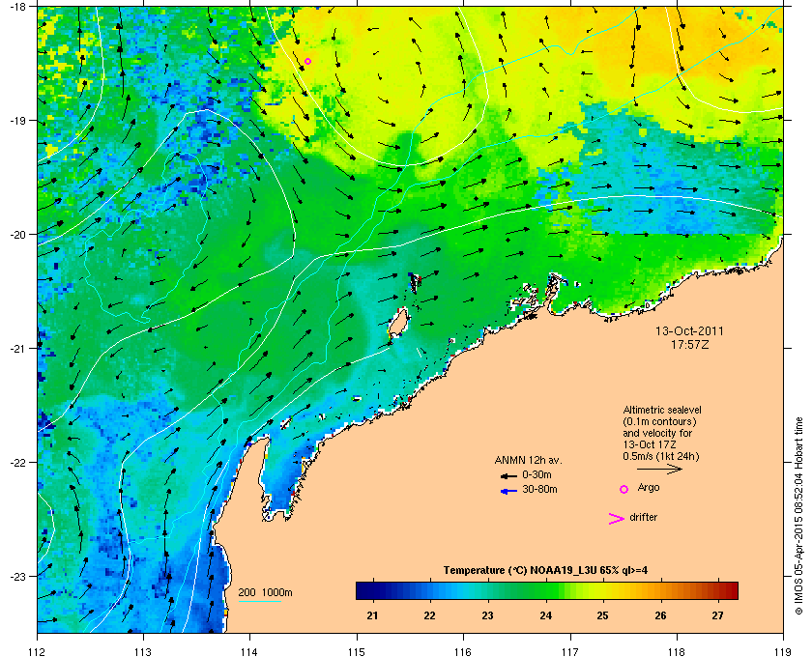Click the longitude axis label 116
The height and width of the screenshot is (657, 812).
coord(463,652)
